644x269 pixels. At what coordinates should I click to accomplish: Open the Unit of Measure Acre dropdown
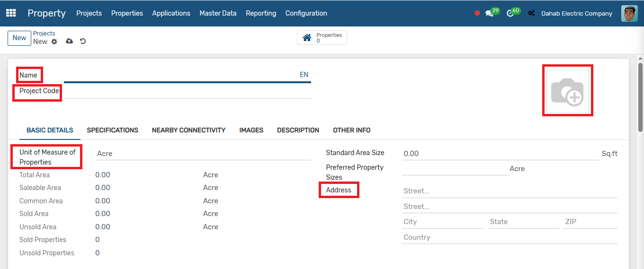click(203, 154)
